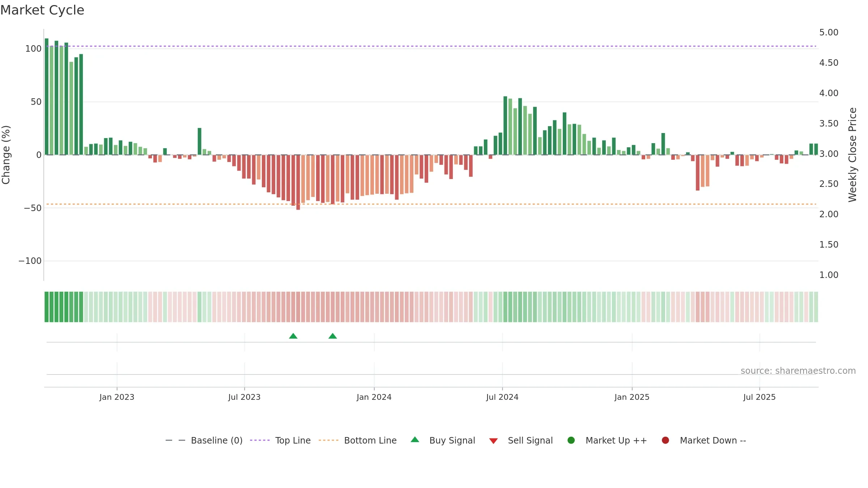This screenshot has width=868, height=488.
Task: Select the first buy signal triangle on timeline
Action: coord(293,336)
